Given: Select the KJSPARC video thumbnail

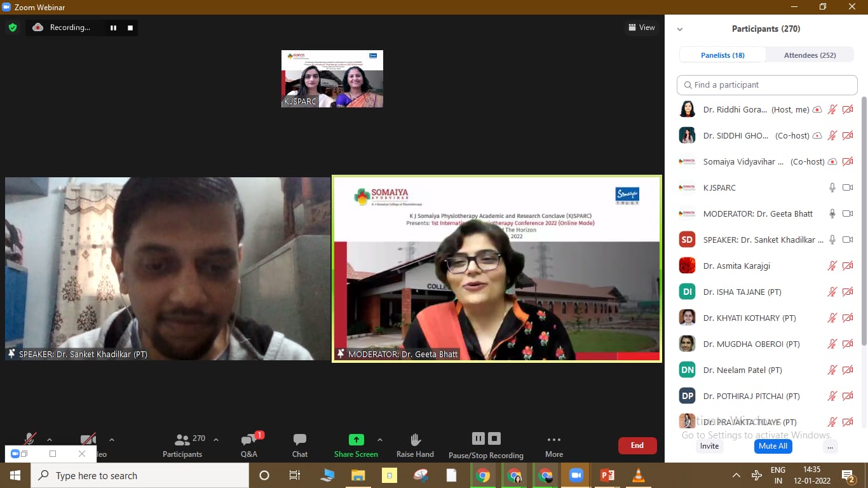Looking at the screenshot, I should point(332,79).
